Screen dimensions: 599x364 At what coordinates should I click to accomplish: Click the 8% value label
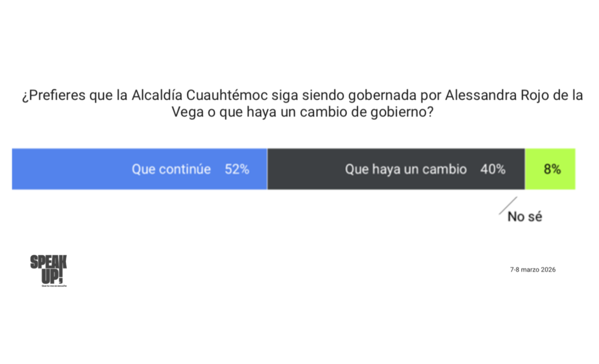(552, 169)
